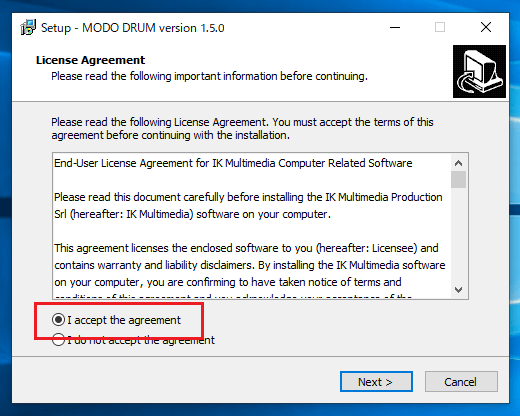Click the license text scrollbar thumb

pyautogui.click(x=459, y=180)
